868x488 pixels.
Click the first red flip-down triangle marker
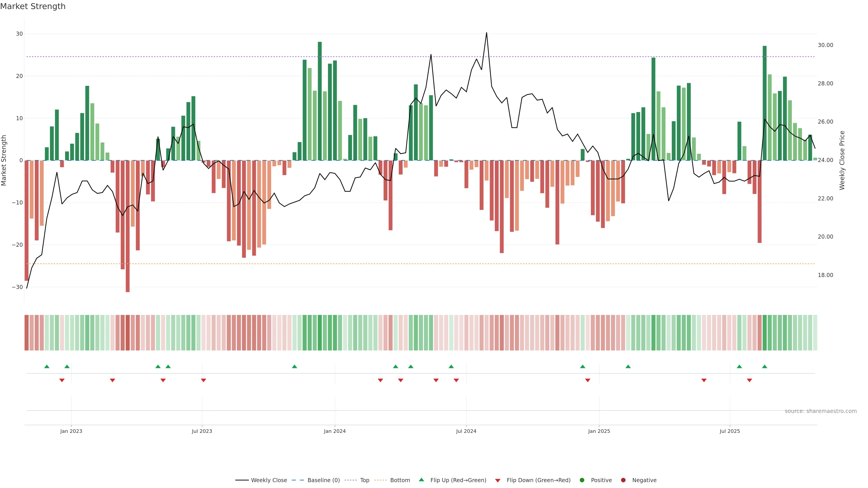(x=62, y=380)
